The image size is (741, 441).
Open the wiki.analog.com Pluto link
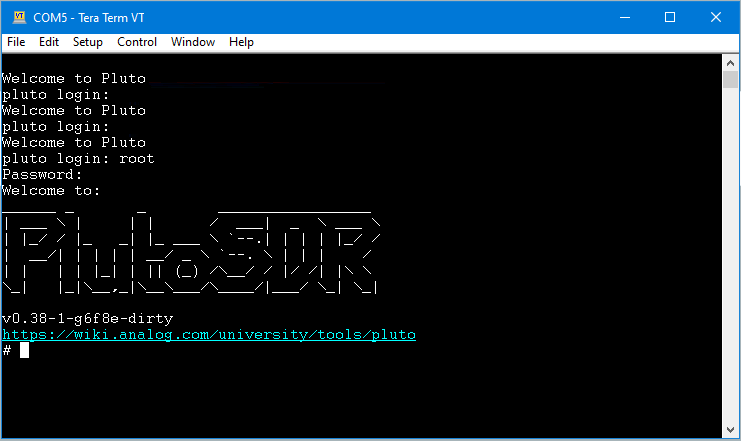click(209, 334)
